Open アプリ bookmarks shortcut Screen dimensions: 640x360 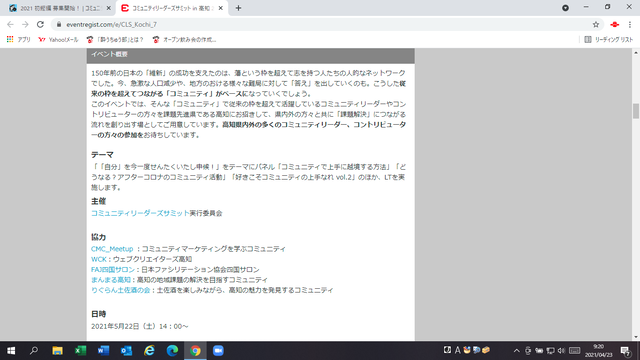tap(19, 40)
